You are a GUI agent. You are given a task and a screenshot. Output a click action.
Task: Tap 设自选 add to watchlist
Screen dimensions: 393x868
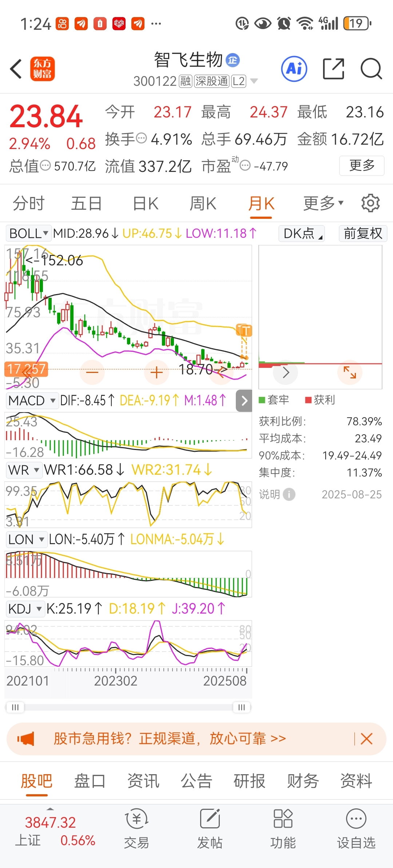tap(356, 828)
